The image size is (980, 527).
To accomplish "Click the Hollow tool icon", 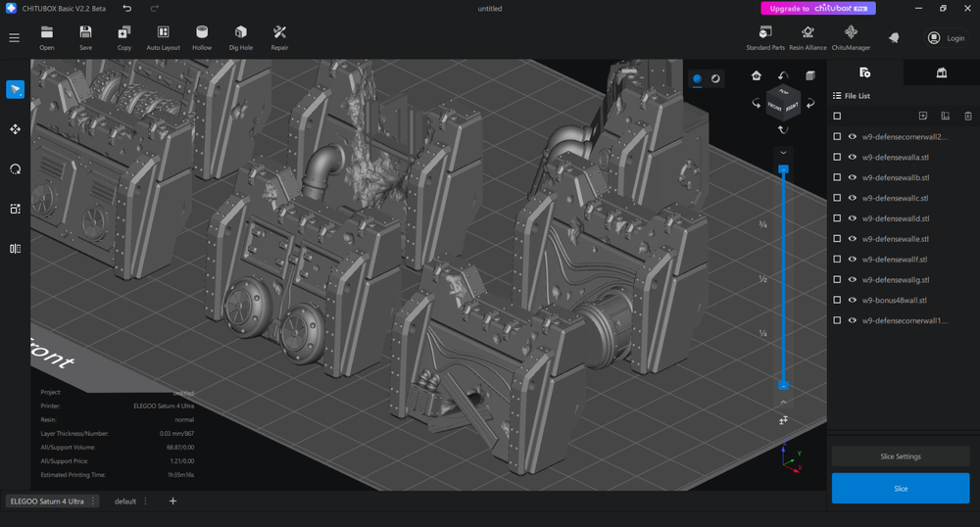I will tap(201, 37).
